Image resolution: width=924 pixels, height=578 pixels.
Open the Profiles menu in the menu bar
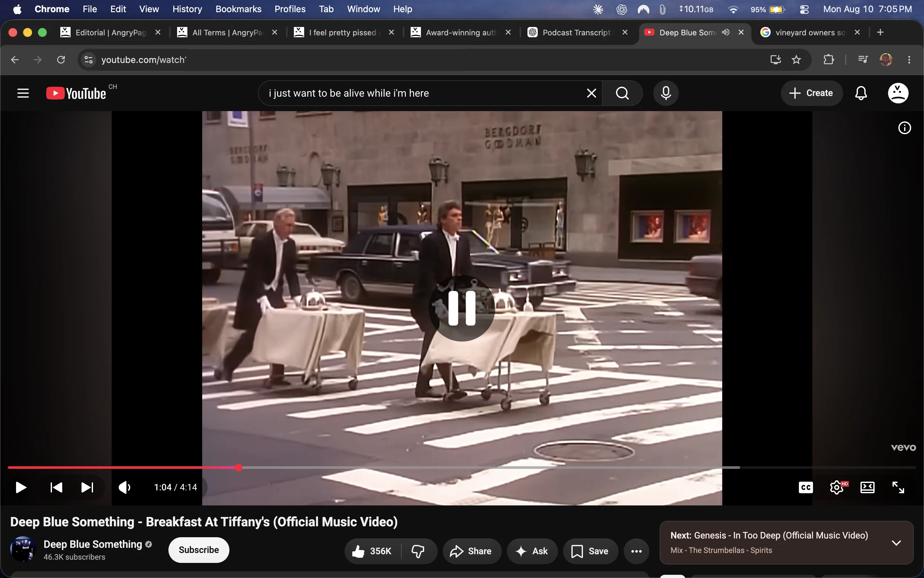click(x=290, y=9)
